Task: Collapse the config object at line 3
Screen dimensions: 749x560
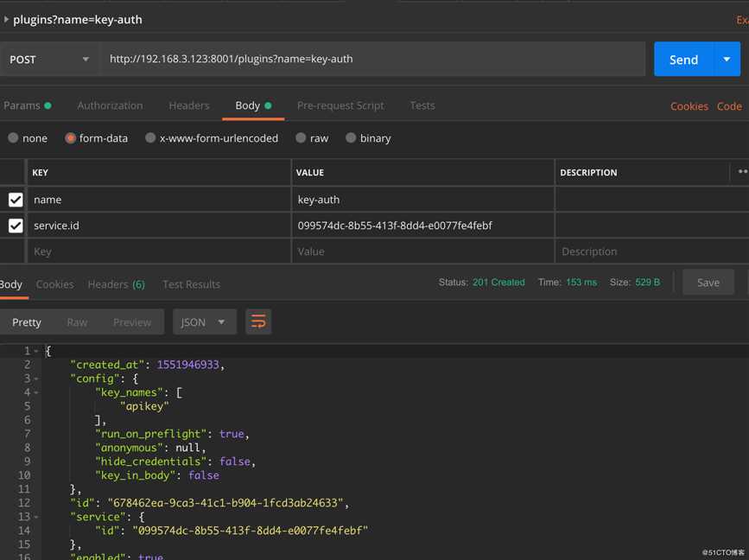Action: pyautogui.click(x=35, y=379)
